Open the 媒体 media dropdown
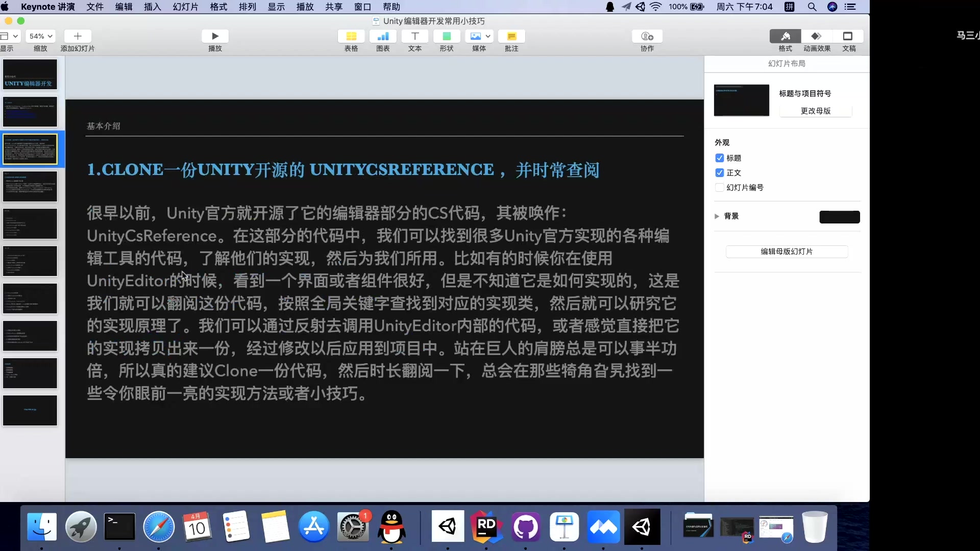980x551 pixels. tap(479, 36)
